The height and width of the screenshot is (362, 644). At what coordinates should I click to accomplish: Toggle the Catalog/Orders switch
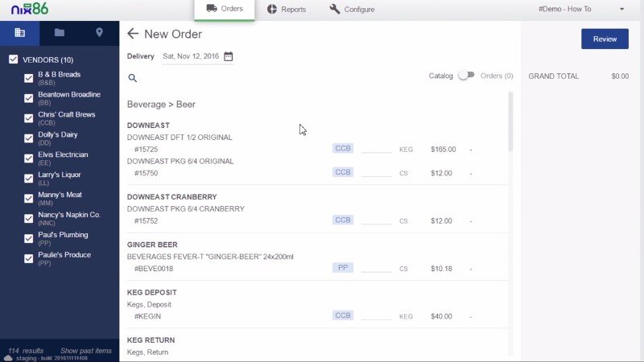click(x=466, y=76)
